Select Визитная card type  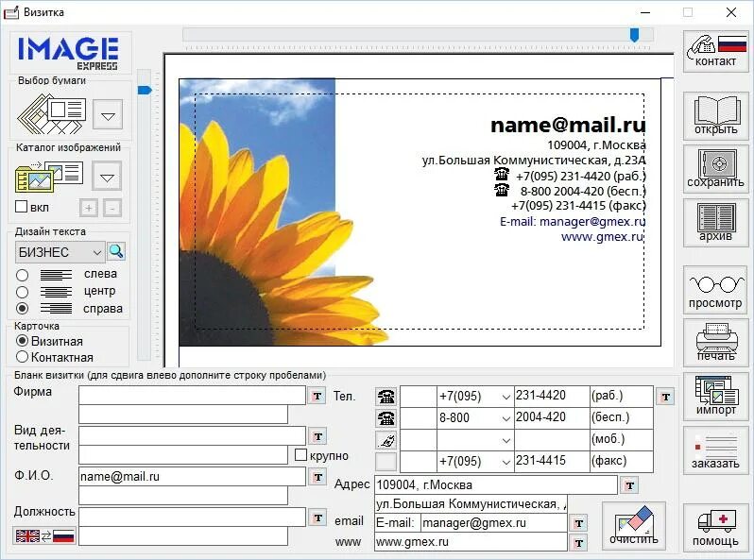(22, 341)
